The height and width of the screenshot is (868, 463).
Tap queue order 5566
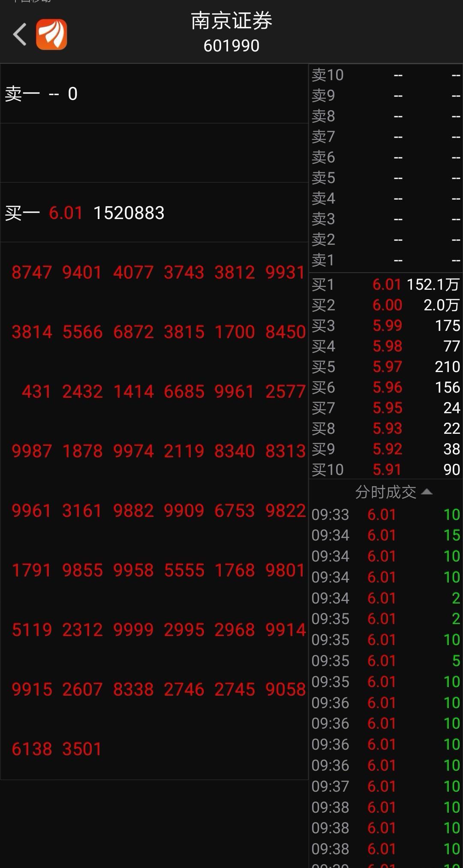tap(82, 332)
